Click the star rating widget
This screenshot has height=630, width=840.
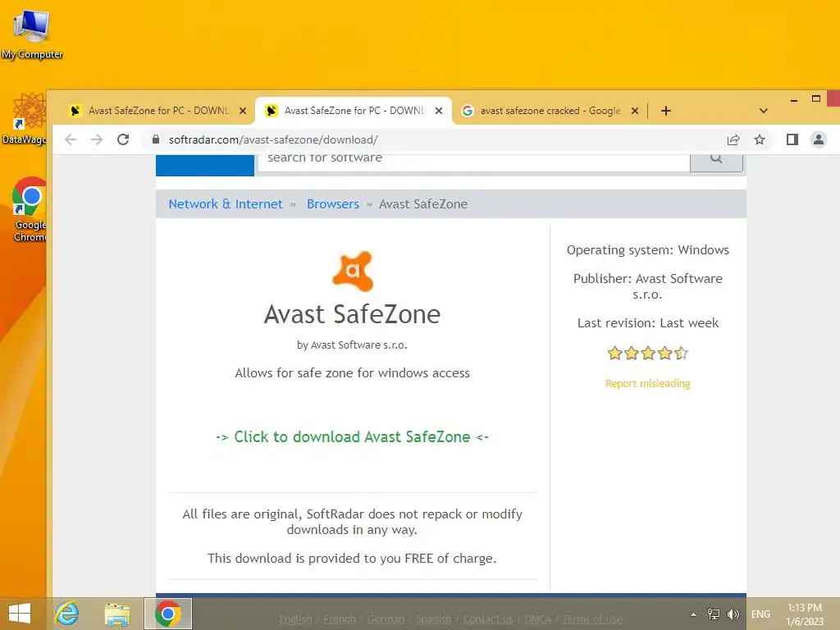648,353
